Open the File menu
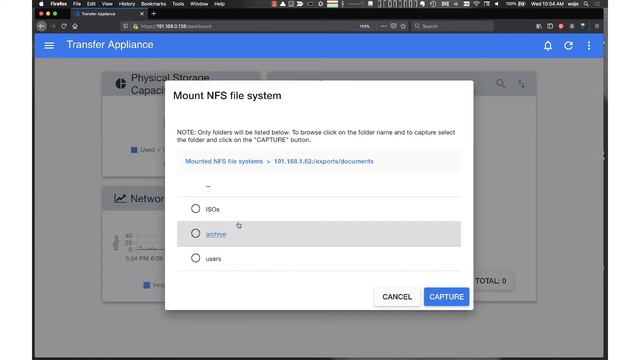640x360 pixels. coord(77,4)
